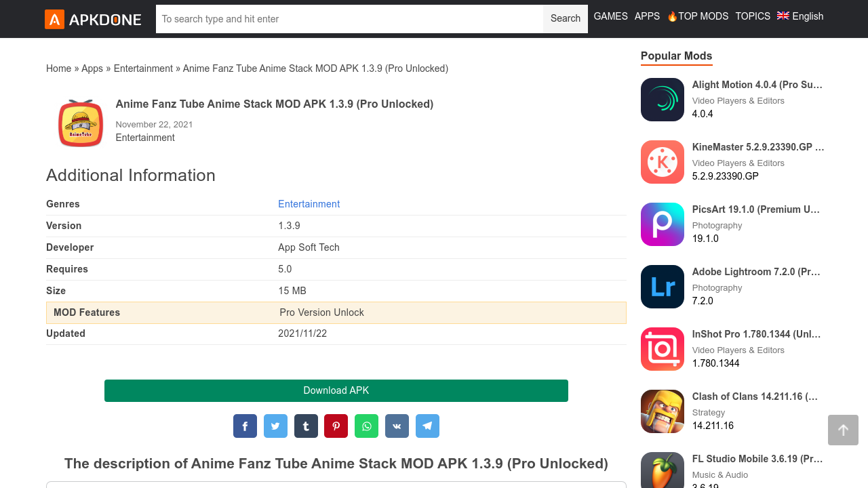The width and height of the screenshot is (868, 488).
Task: Click the Strategy category text
Action: pos(709,413)
